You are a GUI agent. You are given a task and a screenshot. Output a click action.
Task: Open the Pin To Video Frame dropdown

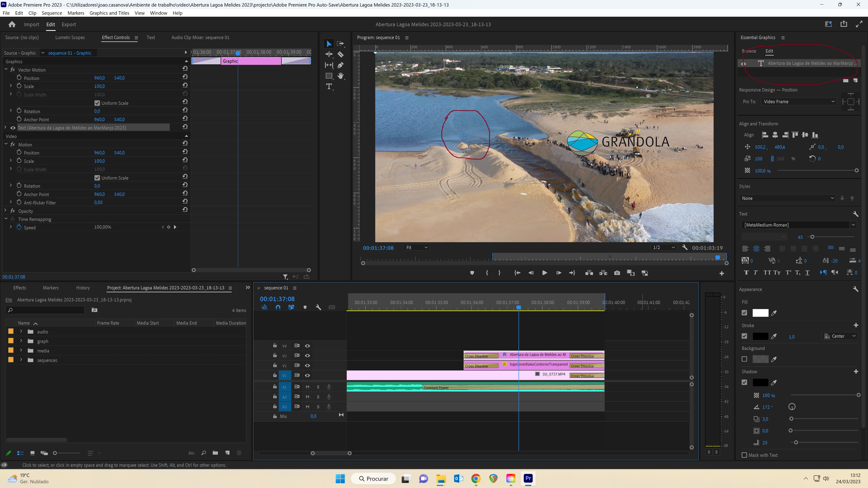click(x=799, y=102)
